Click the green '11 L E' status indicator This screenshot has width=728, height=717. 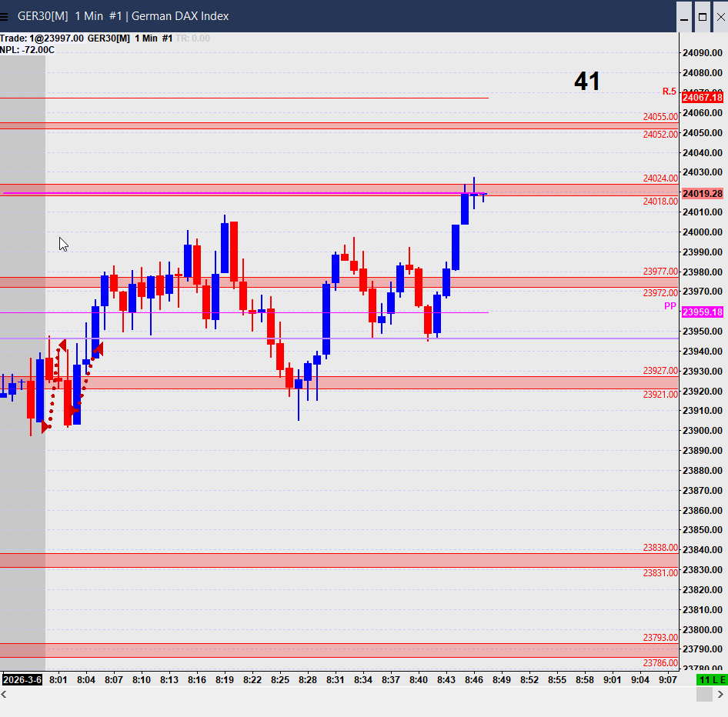[x=712, y=680]
